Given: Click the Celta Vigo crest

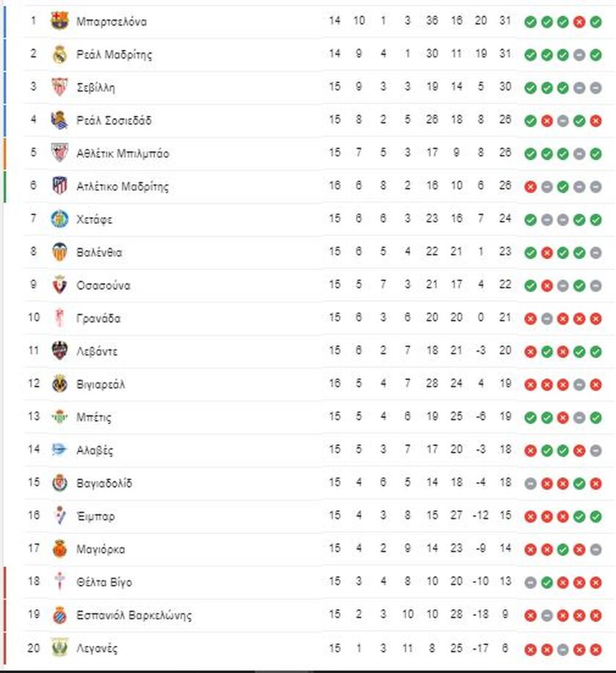Looking at the screenshot, I should point(59,582).
